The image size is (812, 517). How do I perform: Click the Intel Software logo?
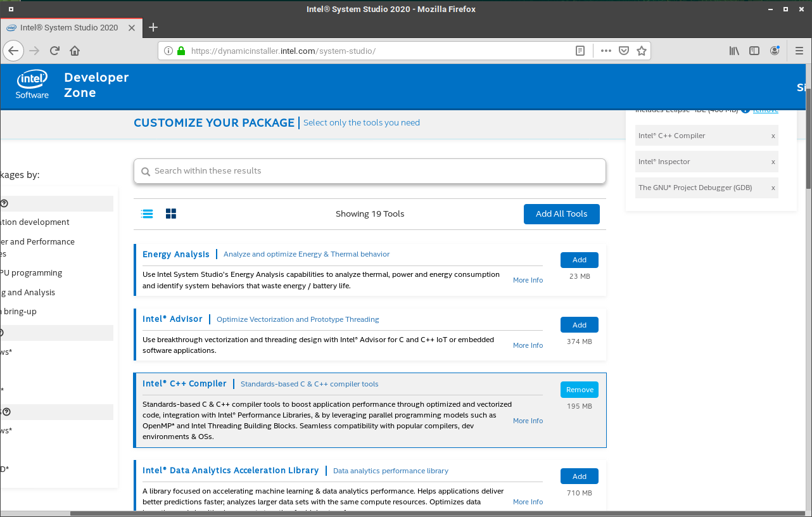(32, 85)
